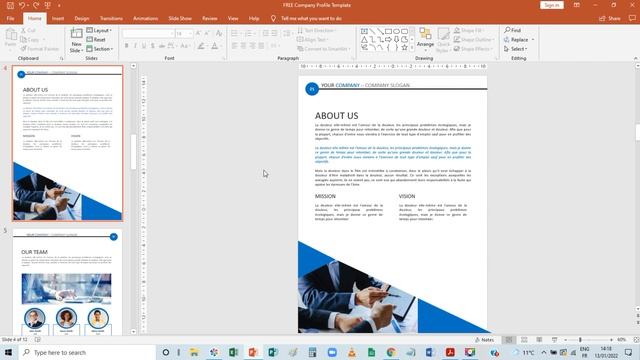Align text left
Image resolution: width=640 pixels, height=360 pixels.
pos(235,46)
